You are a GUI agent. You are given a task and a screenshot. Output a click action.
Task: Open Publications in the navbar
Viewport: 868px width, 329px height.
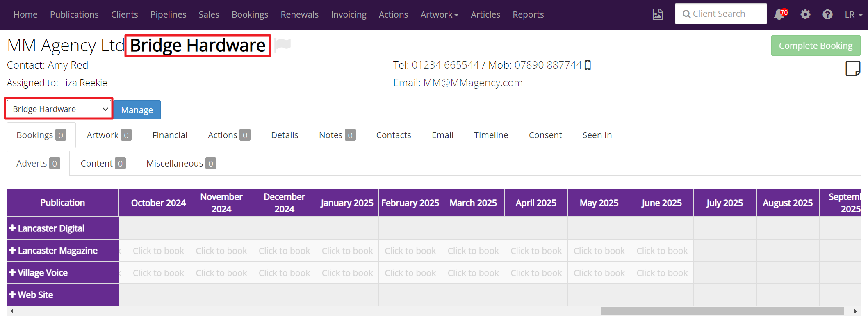point(74,14)
